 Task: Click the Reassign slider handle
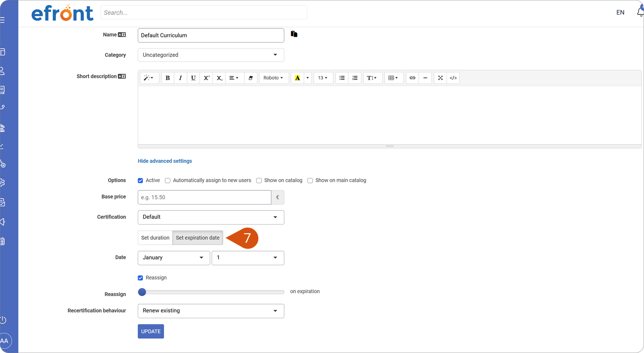pos(142,292)
